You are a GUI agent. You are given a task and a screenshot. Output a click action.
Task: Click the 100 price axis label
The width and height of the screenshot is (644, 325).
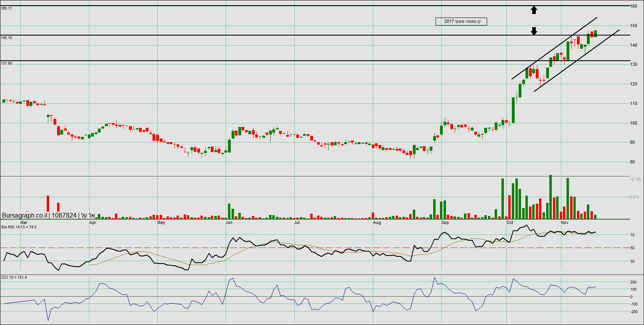[x=634, y=123]
